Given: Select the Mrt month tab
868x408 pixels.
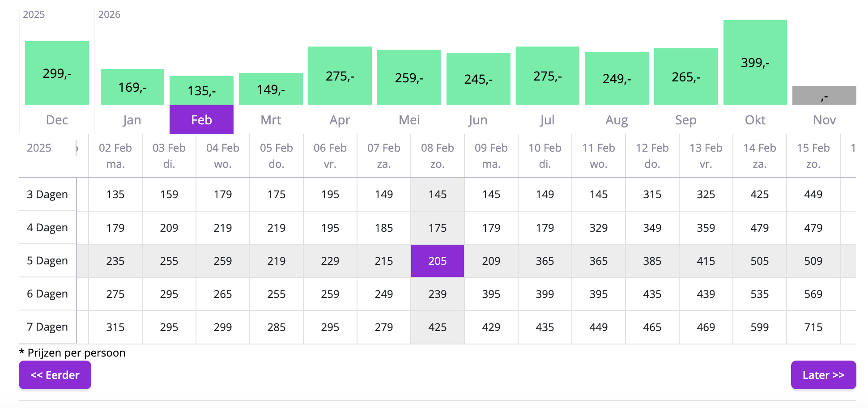Looking at the screenshot, I should [271, 119].
